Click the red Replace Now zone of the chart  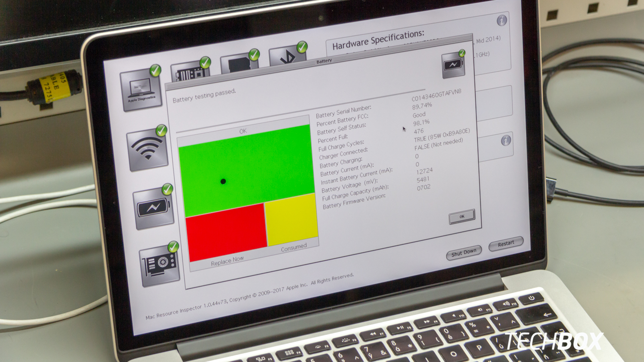[226, 233]
